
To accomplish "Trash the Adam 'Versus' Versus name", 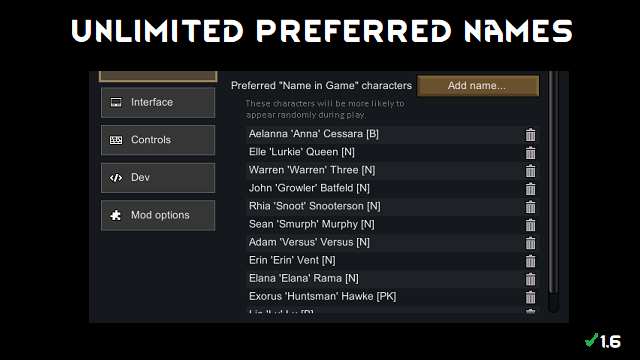I will click(530, 242).
